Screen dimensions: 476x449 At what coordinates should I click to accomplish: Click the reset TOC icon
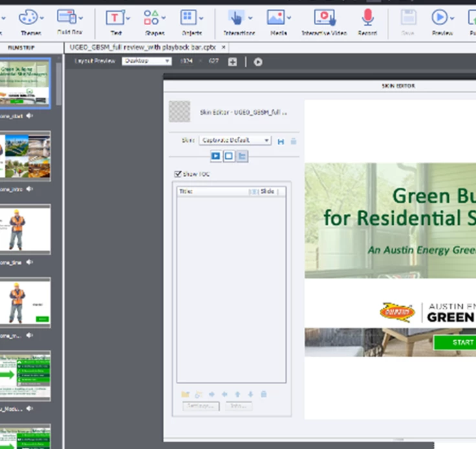coord(199,394)
